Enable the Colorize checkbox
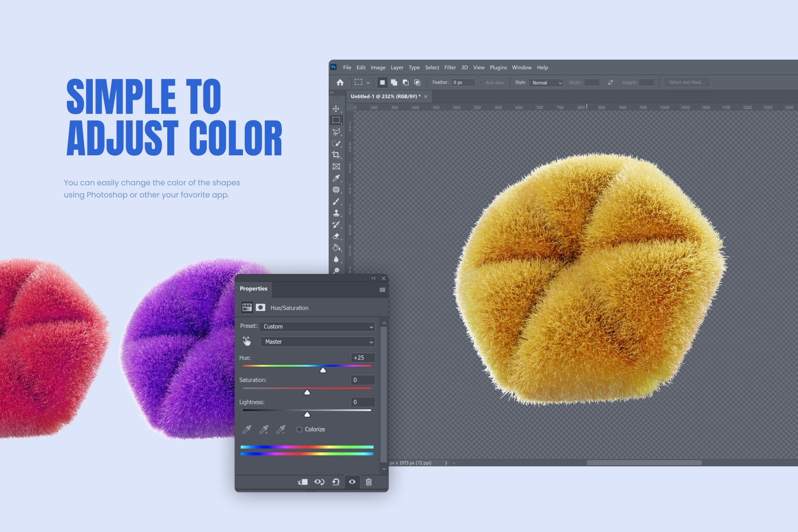798x532 pixels. (299, 429)
